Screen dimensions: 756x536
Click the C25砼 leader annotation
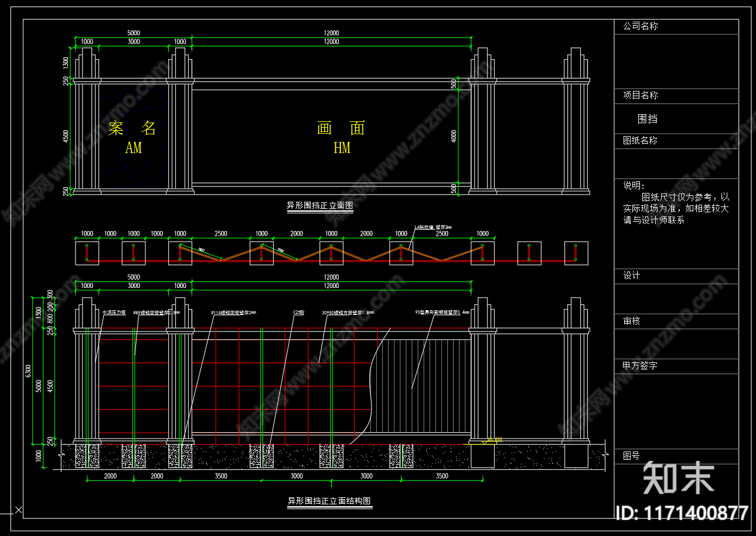click(299, 313)
